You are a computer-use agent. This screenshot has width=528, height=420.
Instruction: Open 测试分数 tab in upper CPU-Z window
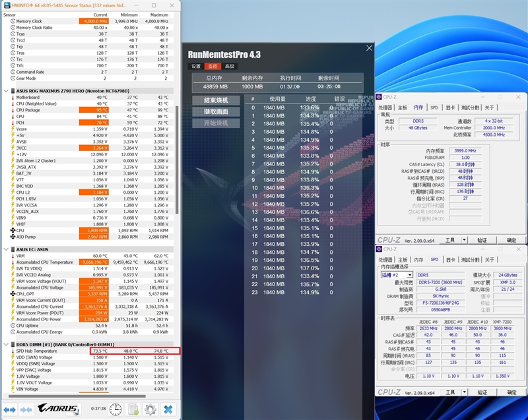click(x=470, y=107)
